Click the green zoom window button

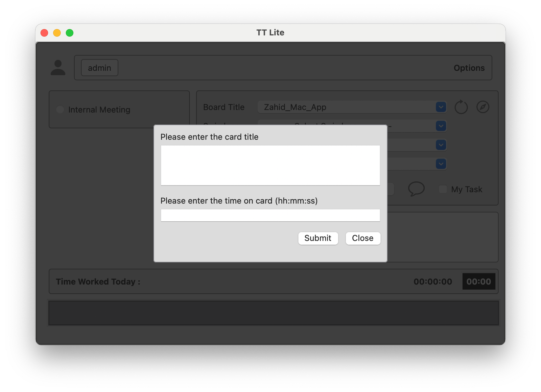[x=70, y=33]
